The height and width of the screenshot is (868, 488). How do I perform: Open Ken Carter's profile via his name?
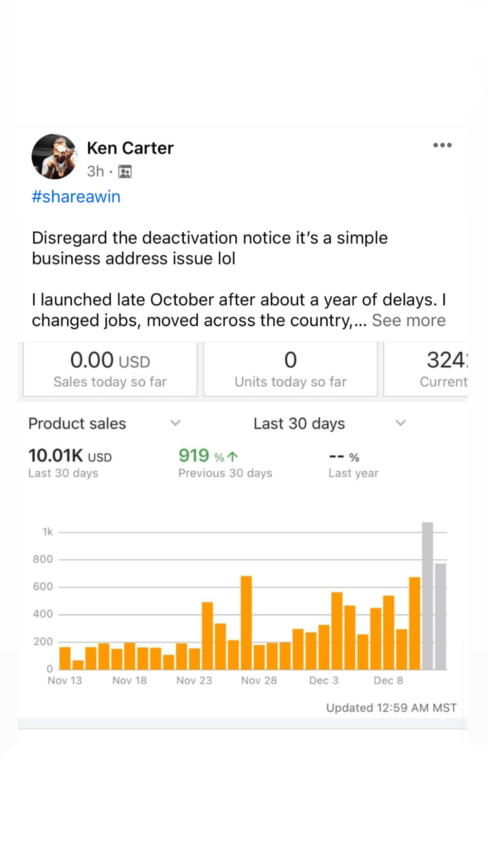(130, 148)
